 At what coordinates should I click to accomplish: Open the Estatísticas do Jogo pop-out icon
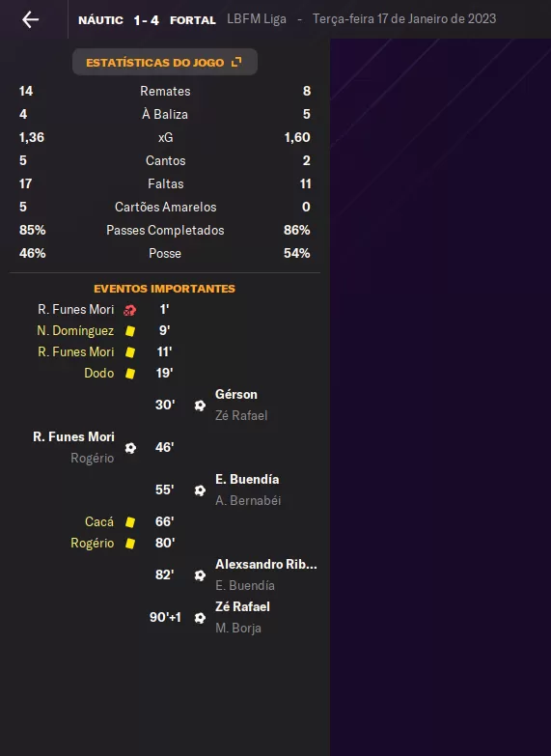pyautogui.click(x=236, y=62)
